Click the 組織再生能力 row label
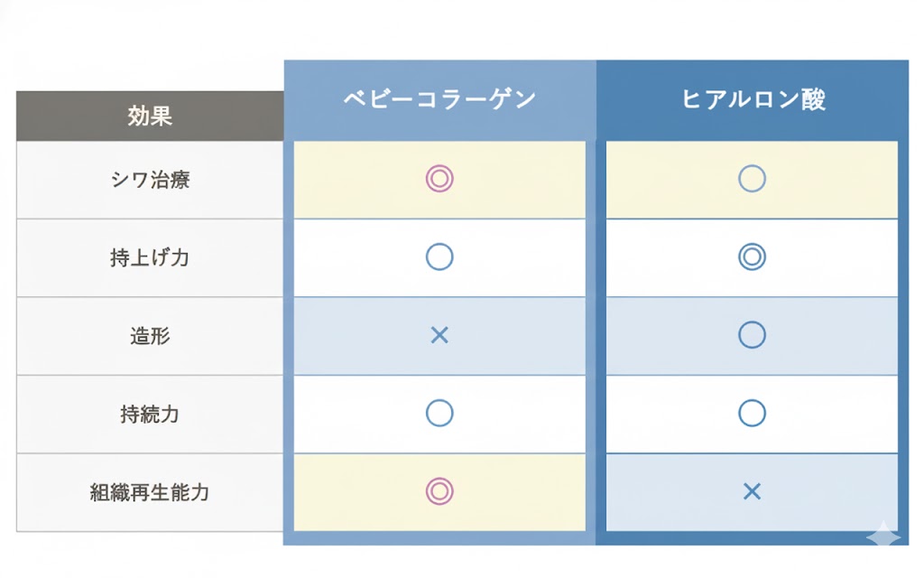 (150, 492)
